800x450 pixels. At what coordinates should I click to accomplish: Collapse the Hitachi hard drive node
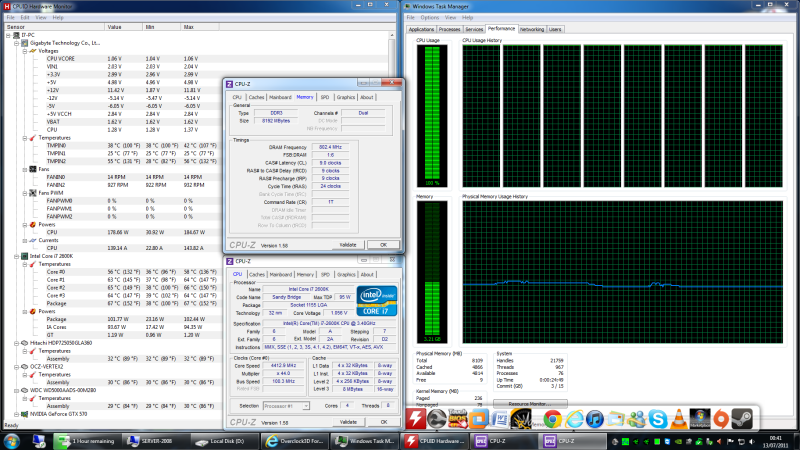pyautogui.click(x=16, y=343)
